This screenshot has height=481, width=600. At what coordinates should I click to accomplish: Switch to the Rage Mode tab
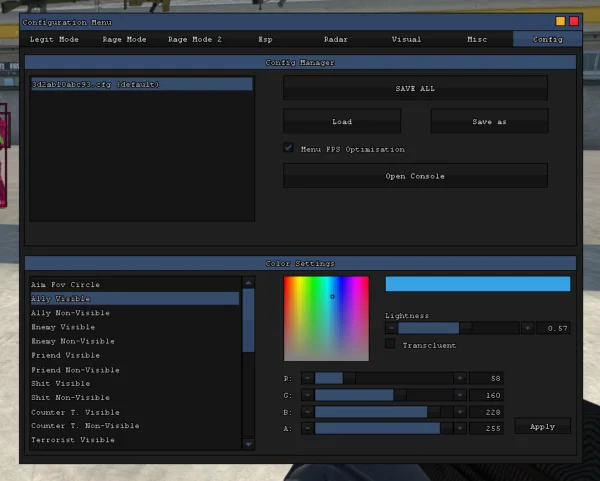click(x=124, y=39)
